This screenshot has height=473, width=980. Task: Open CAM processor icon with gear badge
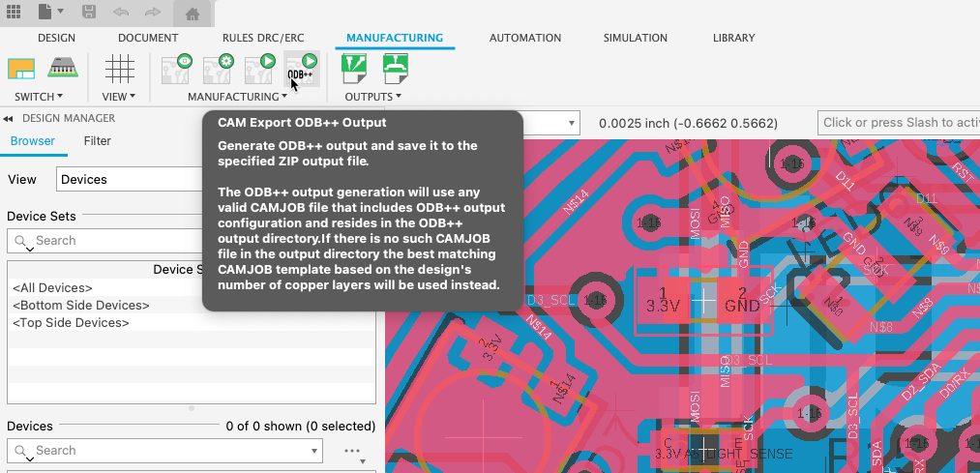[218, 69]
